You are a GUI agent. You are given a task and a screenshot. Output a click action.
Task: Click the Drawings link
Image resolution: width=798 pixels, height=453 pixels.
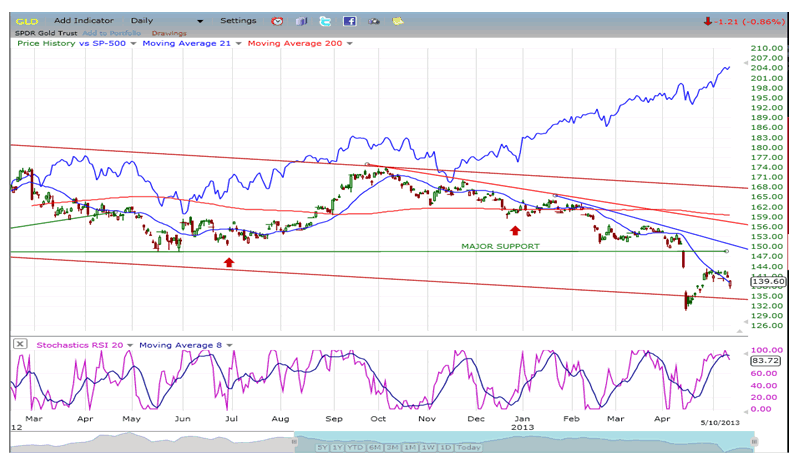[170, 33]
